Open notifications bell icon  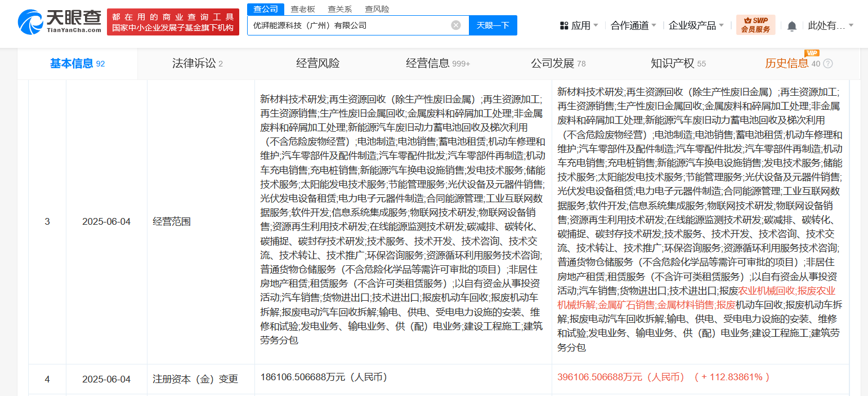[x=792, y=26]
